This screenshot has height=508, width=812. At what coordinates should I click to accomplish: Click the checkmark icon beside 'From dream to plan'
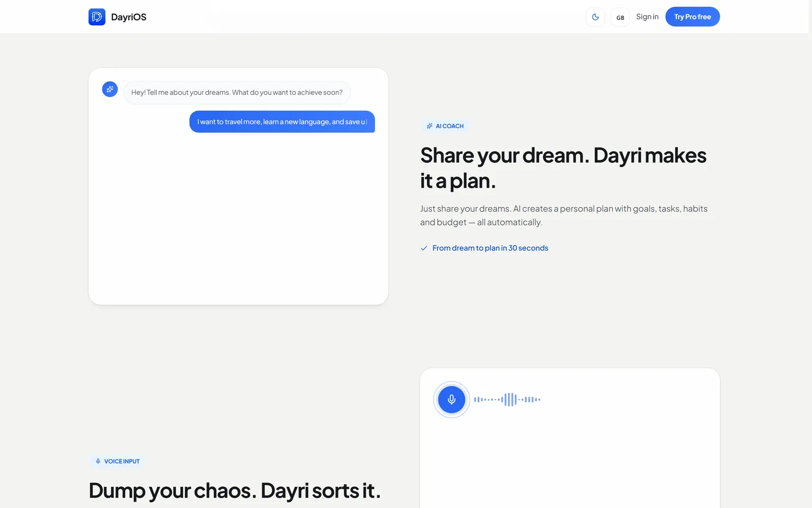tap(424, 248)
